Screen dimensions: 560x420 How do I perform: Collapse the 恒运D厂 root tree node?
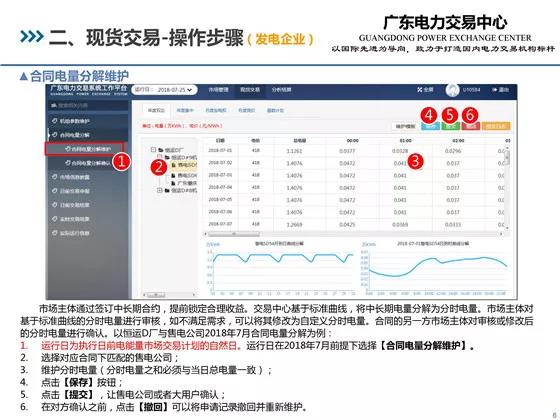pos(153,150)
